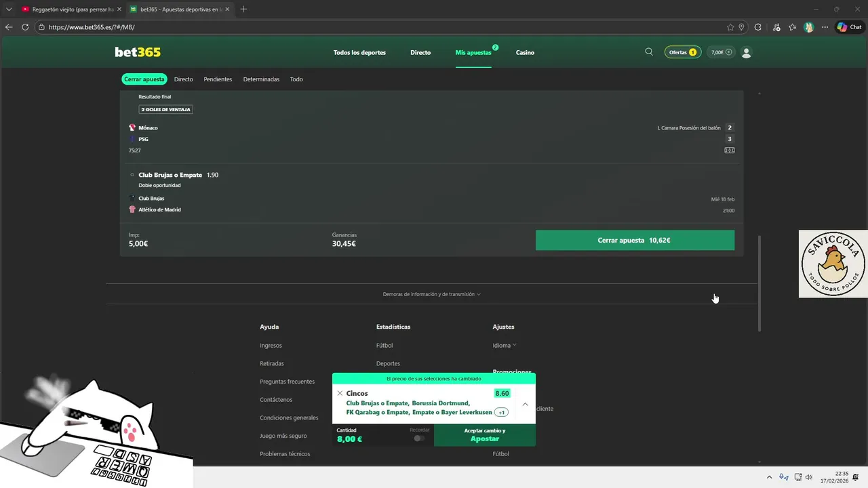The image size is (868, 488).
Task: Open browser settings three-dots menu
Action: [x=823, y=27]
